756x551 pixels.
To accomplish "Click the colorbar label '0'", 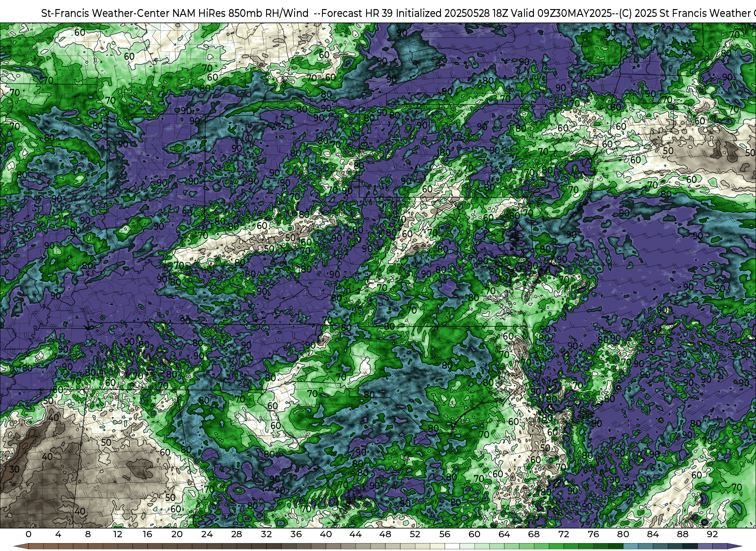I will (28, 534).
